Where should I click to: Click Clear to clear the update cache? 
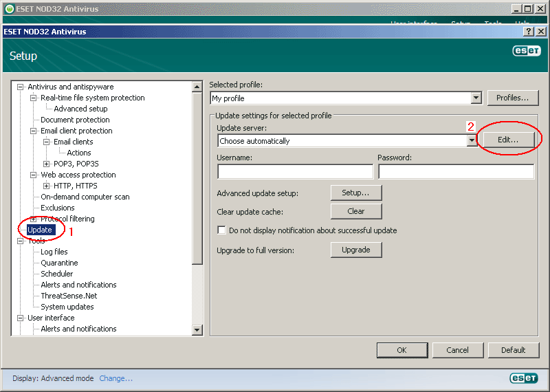356,211
